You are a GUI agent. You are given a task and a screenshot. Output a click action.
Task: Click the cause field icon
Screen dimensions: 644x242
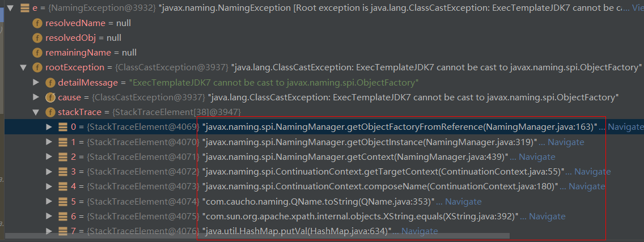point(50,97)
